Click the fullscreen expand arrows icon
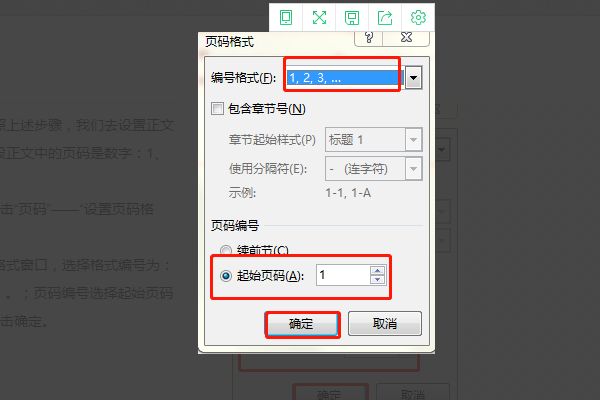The width and height of the screenshot is (600, 400). point(319,18)
